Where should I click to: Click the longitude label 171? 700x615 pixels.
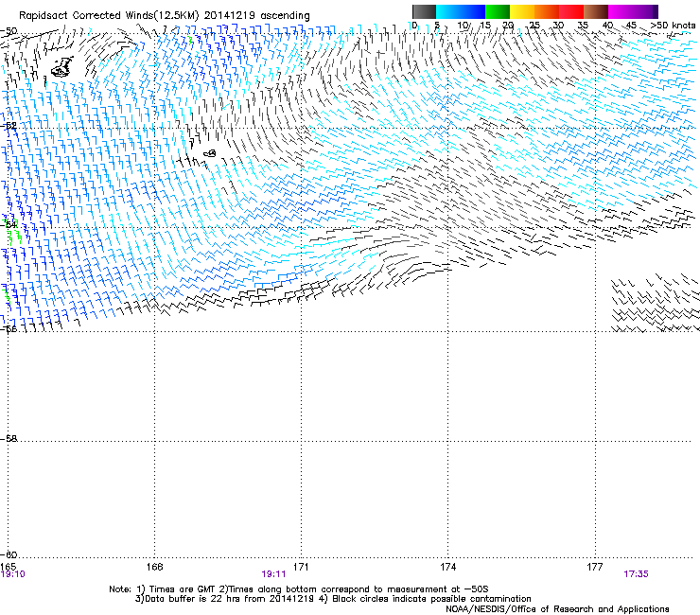coord(301,567)
